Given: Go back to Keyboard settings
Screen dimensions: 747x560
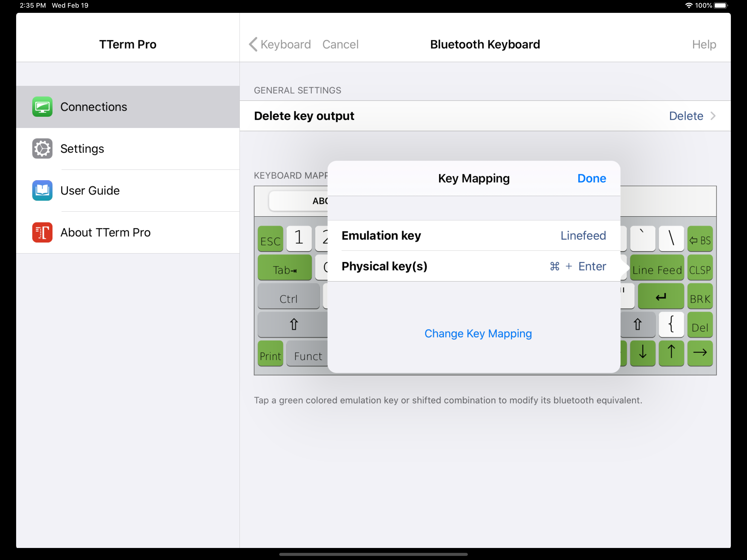Looking at the screenshot, I should click(280, 44).
